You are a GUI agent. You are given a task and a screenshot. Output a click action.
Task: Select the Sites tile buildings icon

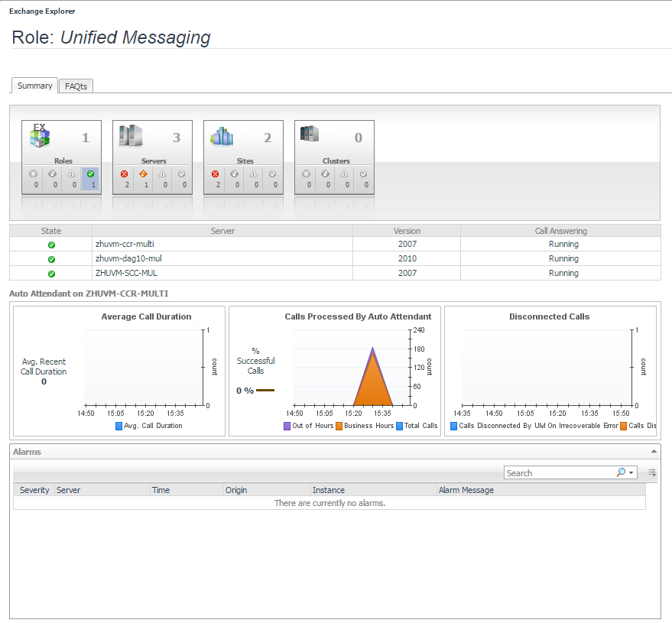[221, 136]
